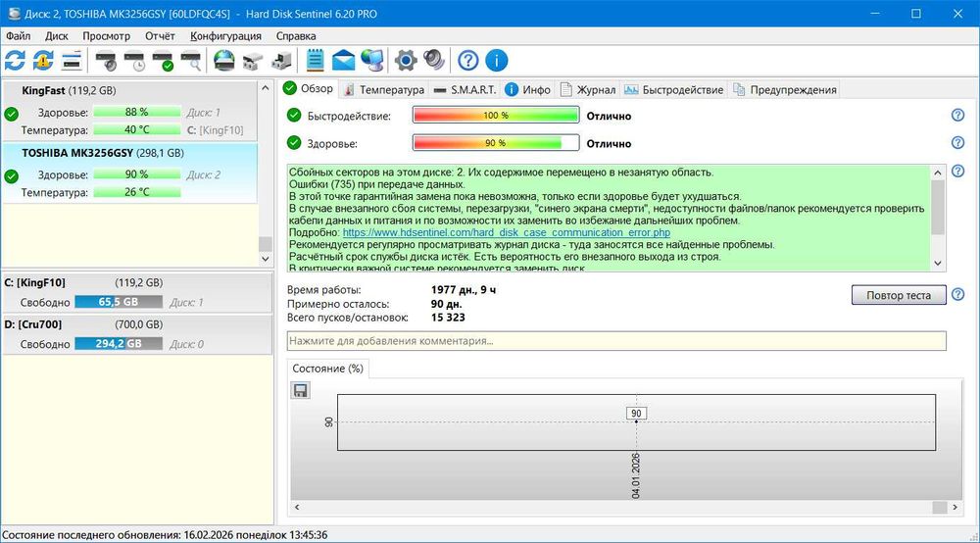Open the Инфо tab

tap(528, 90)
